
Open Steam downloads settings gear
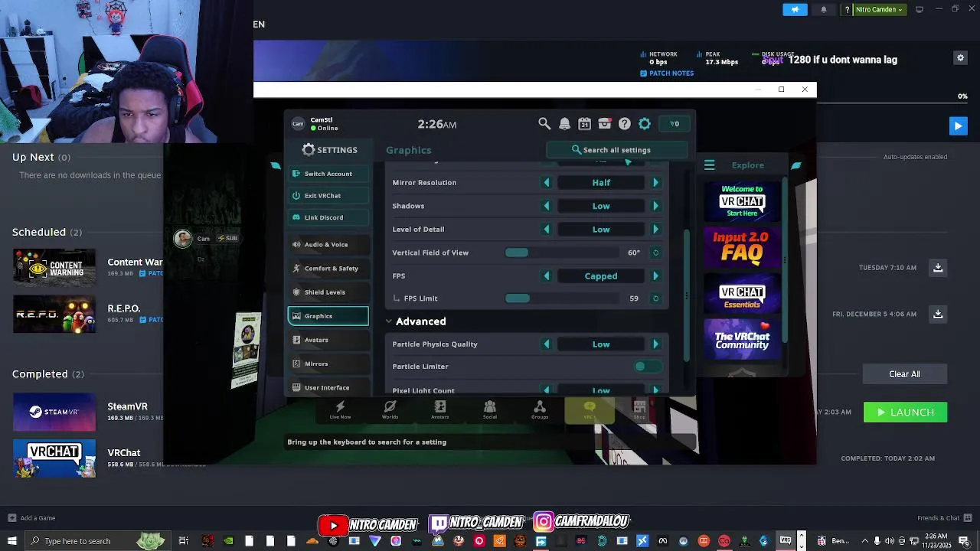[960, 58]
